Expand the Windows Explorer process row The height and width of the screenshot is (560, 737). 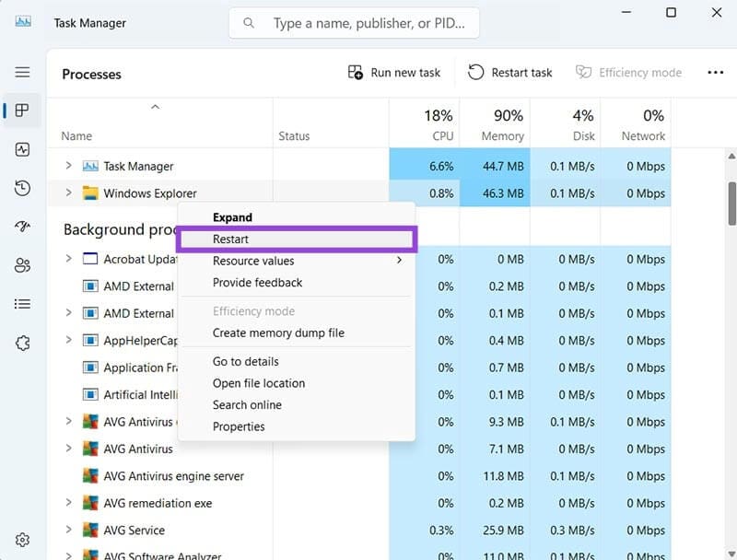coord(68,192)
